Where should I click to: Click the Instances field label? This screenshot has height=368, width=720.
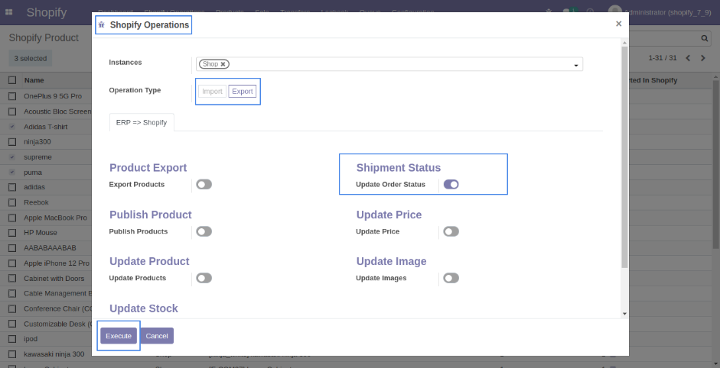pyautogui.click(x=125, y=62)
